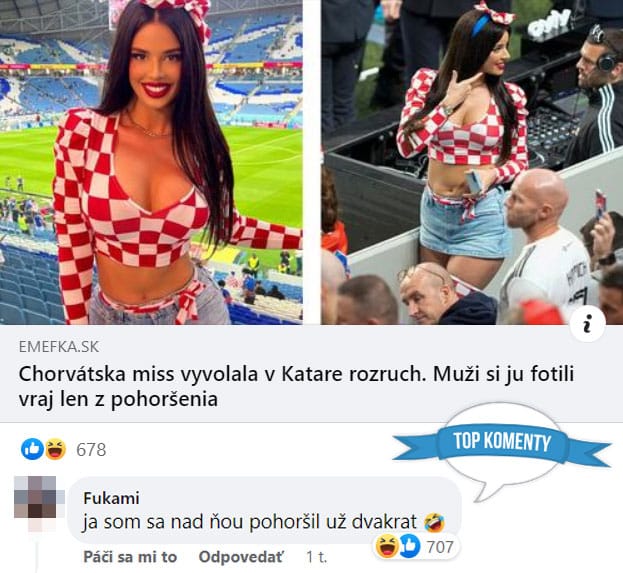Open the 678 reactions count
Viewport: 623px width, 573px height.
tap(91, 450)
